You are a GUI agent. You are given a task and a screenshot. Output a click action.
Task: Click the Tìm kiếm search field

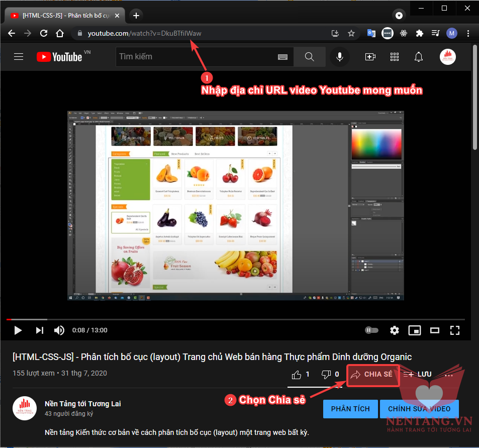(196, 57)
